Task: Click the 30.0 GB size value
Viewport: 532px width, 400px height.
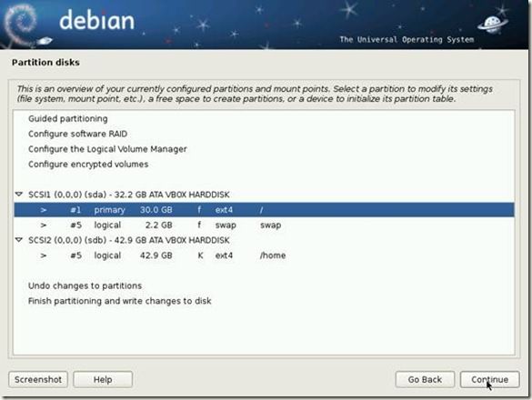Action: coord(156,210)
